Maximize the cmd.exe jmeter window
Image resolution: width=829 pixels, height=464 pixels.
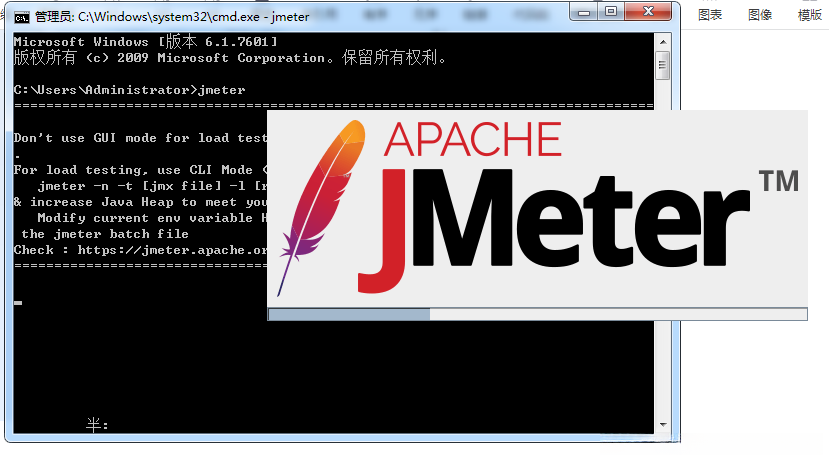tap(611, 12)
